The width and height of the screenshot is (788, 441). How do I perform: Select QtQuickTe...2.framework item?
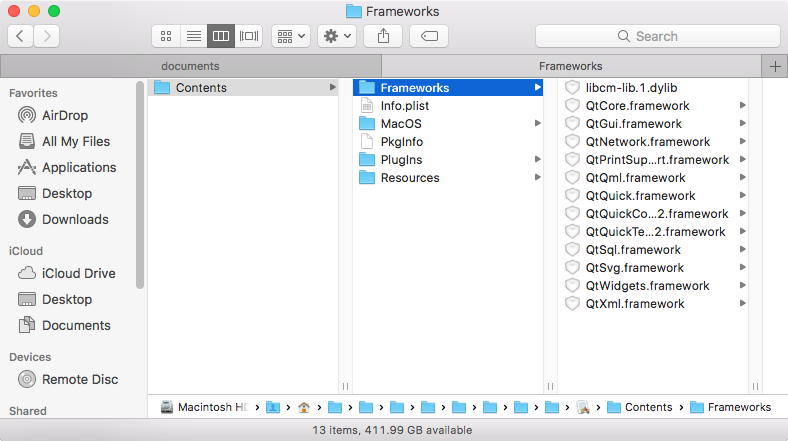[x=653, y=232]
